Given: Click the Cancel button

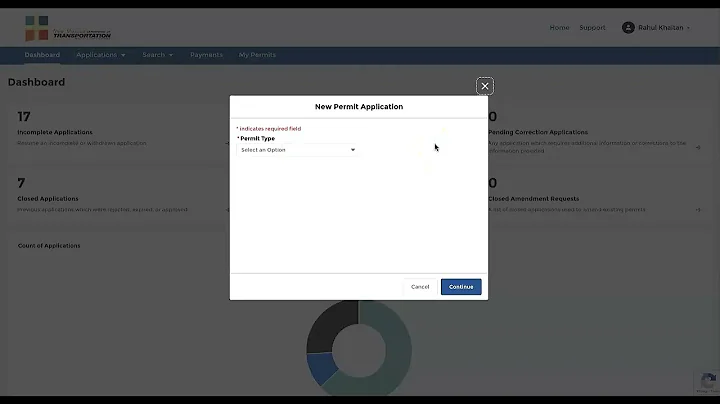Looking at the screenshot, I should click(420, 286).
